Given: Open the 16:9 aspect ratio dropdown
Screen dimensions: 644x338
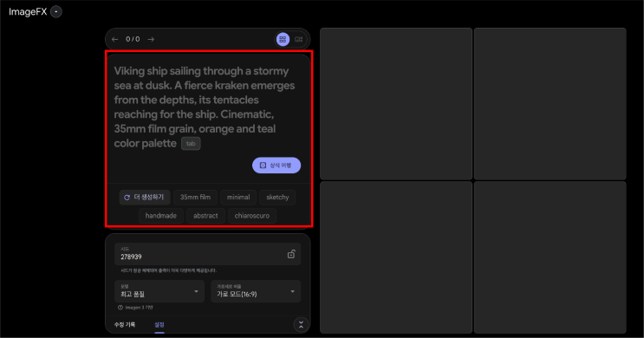Looking at the screenshot, I should [256, 291].
